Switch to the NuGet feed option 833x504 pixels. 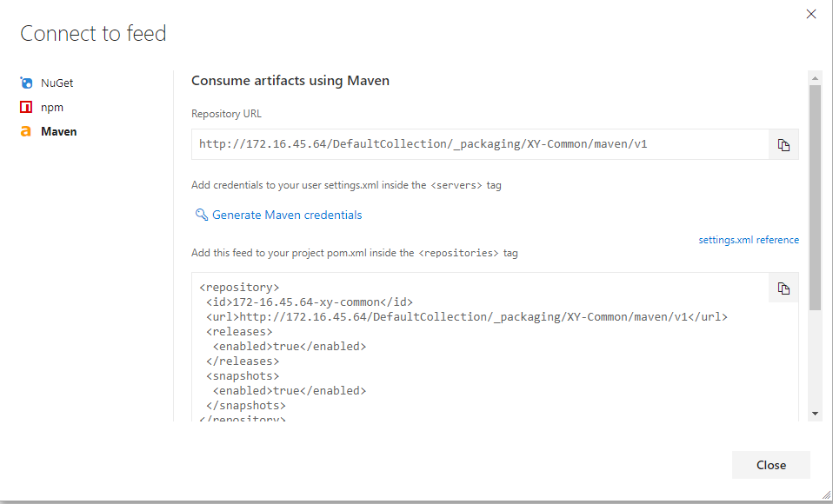pos(57,83)
